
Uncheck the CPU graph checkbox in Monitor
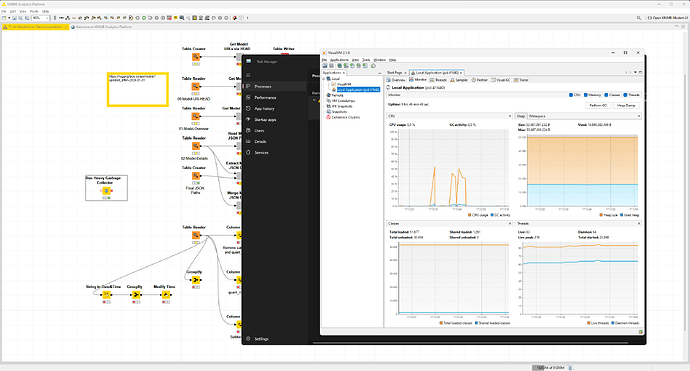571,95
